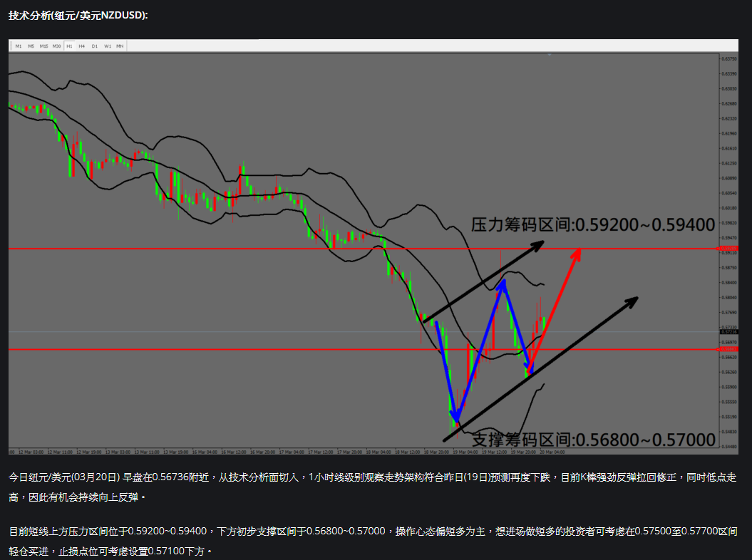Click the current price tag 0.57216

tap(728, 332)
